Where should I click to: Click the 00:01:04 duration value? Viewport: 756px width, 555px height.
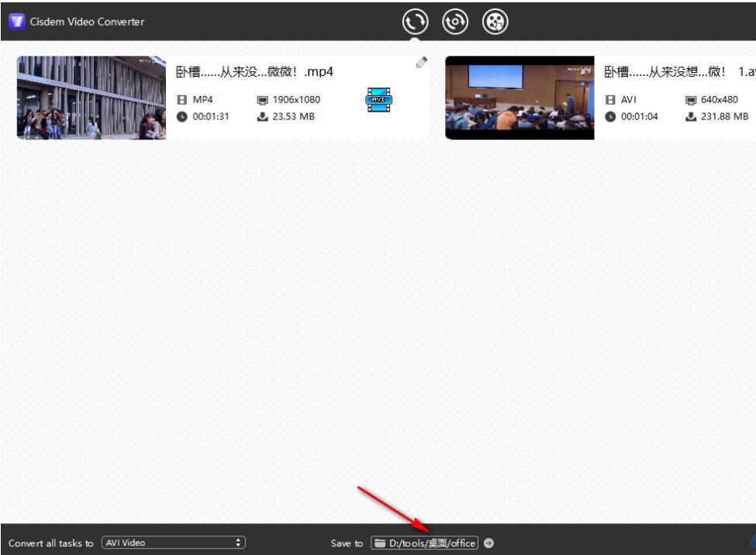[640, 117]
